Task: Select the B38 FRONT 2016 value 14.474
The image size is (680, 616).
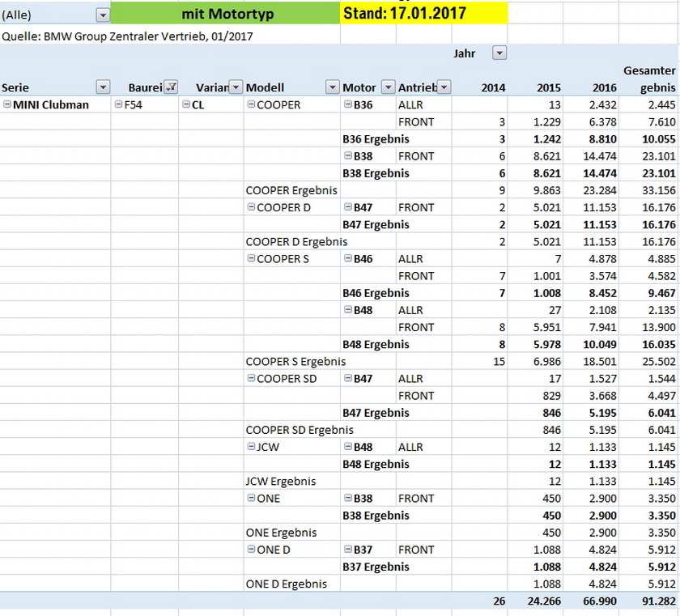Action: [600, 156]
